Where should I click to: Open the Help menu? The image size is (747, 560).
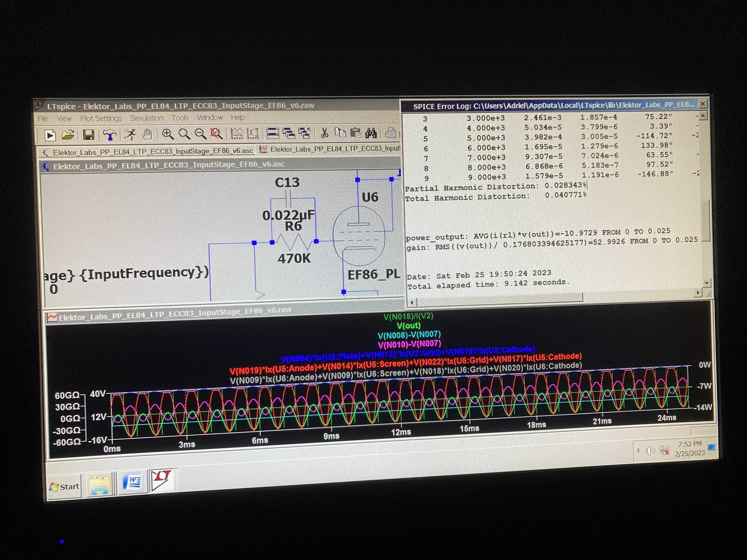(x=238, y=117)
